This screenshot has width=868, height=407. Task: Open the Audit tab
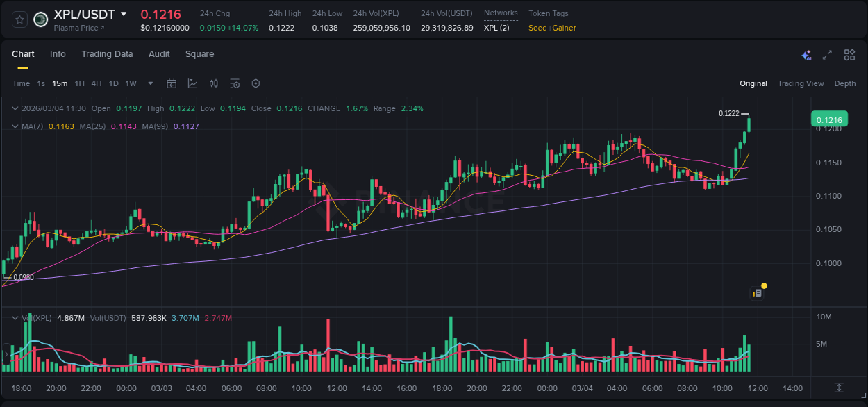coord(159,54)
